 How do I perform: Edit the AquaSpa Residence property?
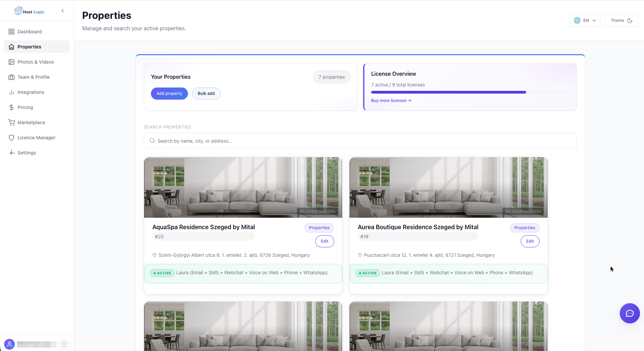[x=324, y=241]
